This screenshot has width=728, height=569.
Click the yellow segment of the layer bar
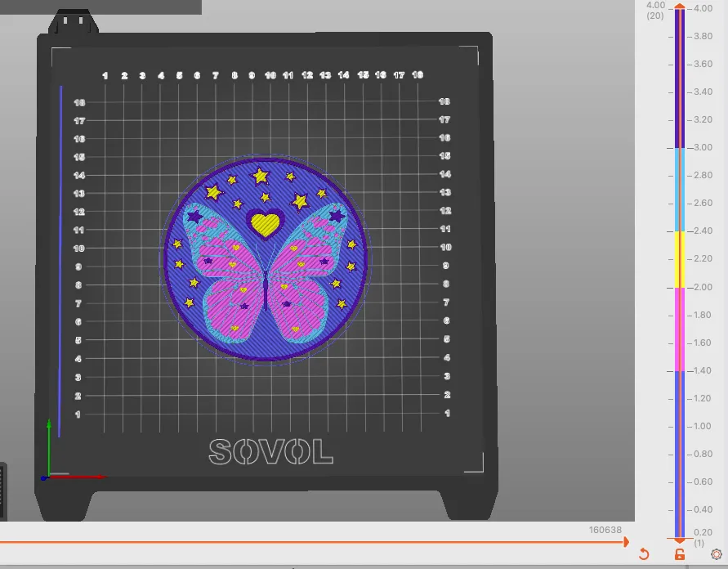pos(679,259)
